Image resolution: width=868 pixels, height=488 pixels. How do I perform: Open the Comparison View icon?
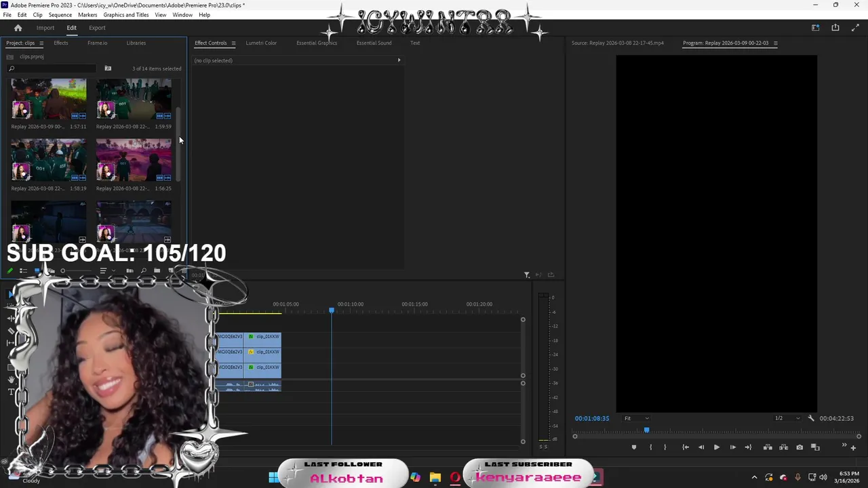tap(815, 447)
